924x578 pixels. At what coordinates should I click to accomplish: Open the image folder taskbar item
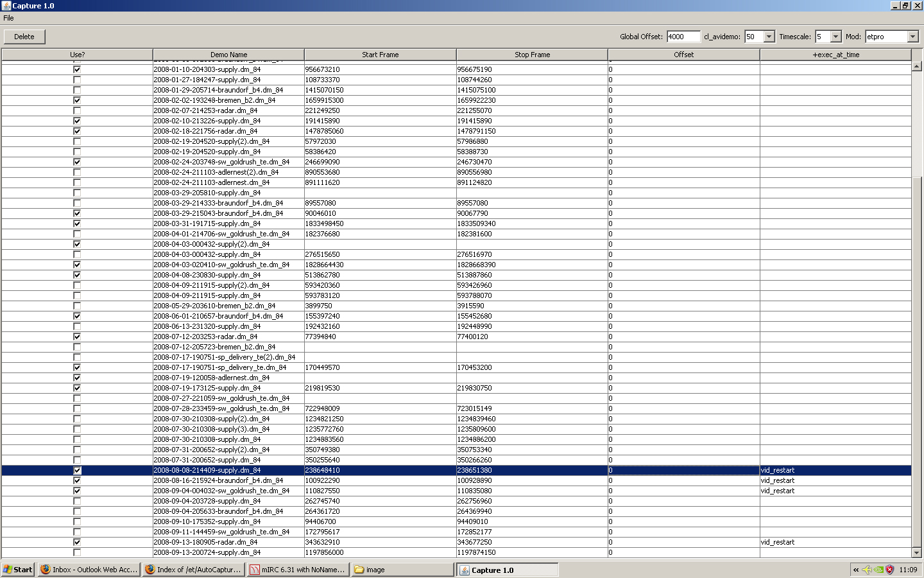point(402,570)
